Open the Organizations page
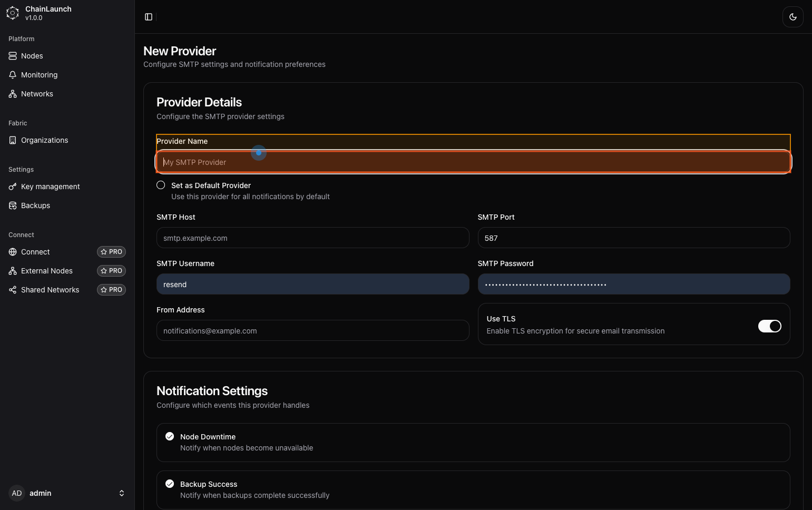Screen dimensions: 812x510 tap(44, 140)
